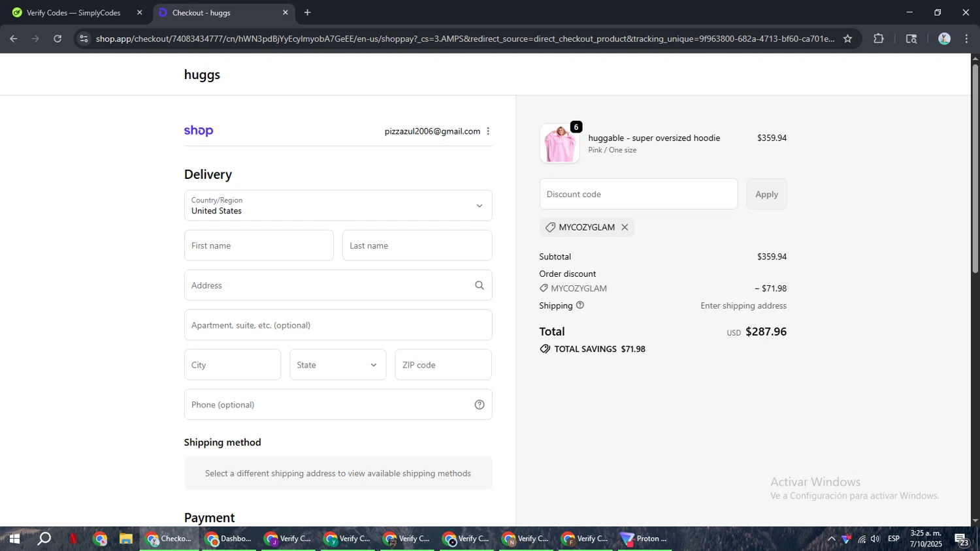This screenshot has width=980, height=551.
Task: Expand the Country/Region dropdown
Action: point(338,206)
